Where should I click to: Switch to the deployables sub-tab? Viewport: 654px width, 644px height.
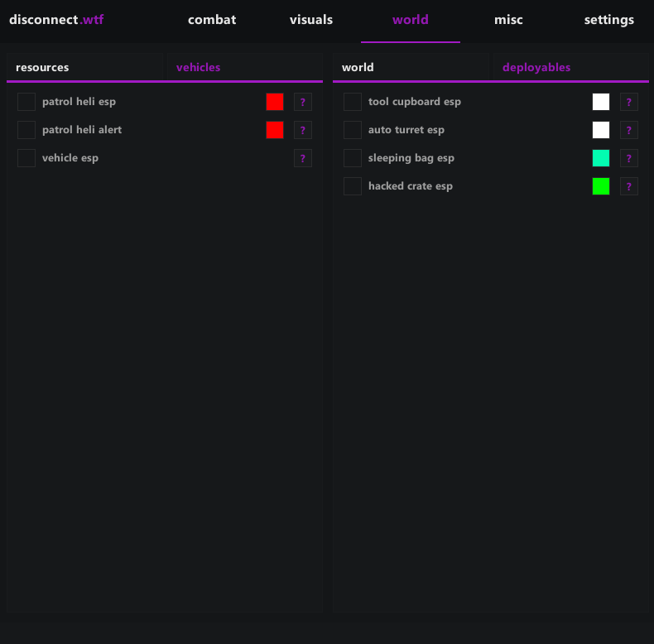point(536,68)
